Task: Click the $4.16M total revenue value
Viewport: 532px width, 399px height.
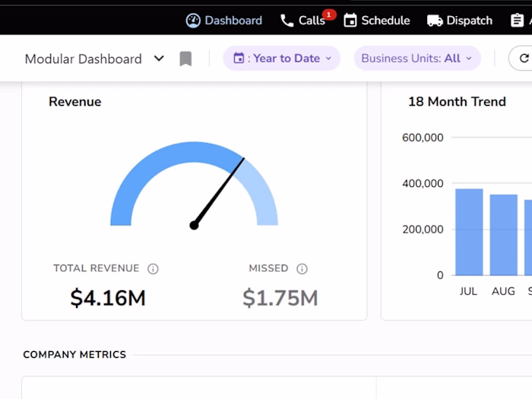Action: tap(108, 298)
